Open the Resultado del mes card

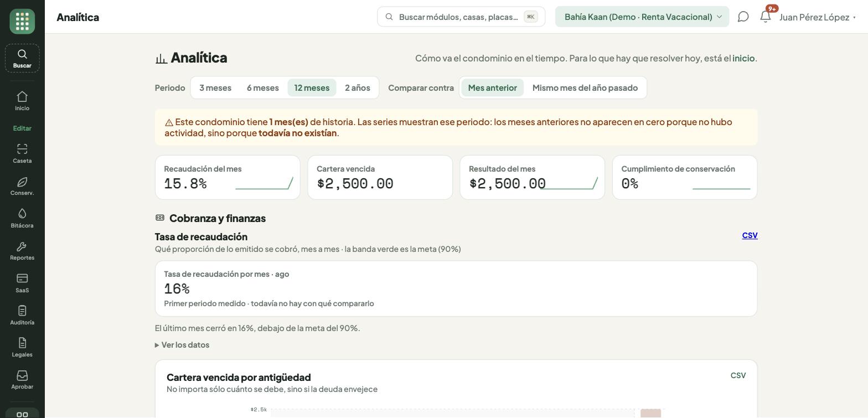(x=533, y=178)
